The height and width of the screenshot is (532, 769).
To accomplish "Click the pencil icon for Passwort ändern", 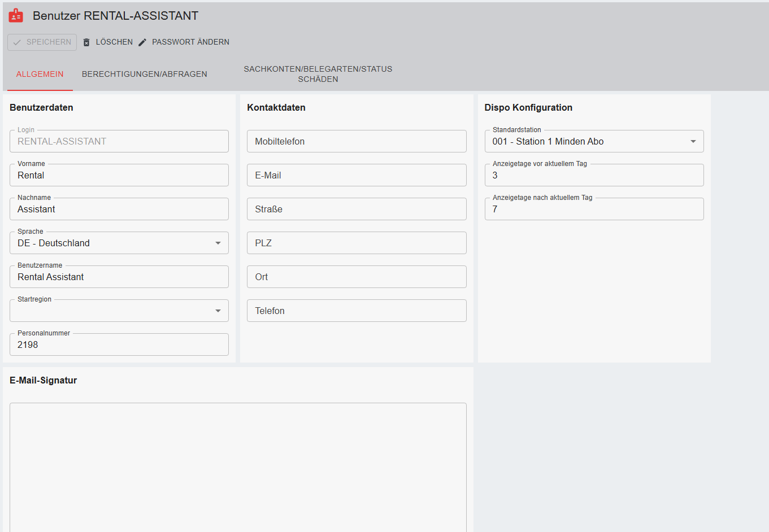I will pyautogui.click(x=142, y=42).
